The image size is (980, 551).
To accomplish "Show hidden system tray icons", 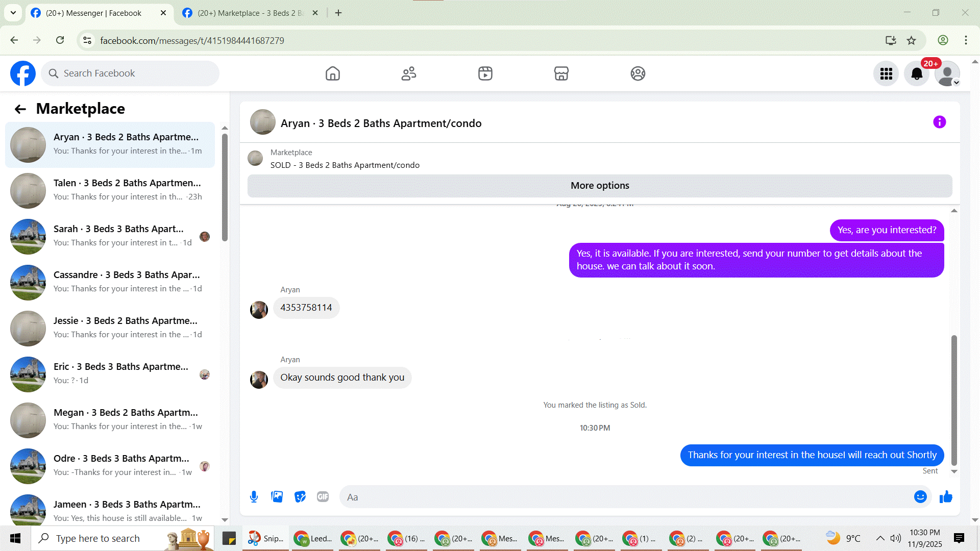I will pyautogui.click(x=880, y=538).
